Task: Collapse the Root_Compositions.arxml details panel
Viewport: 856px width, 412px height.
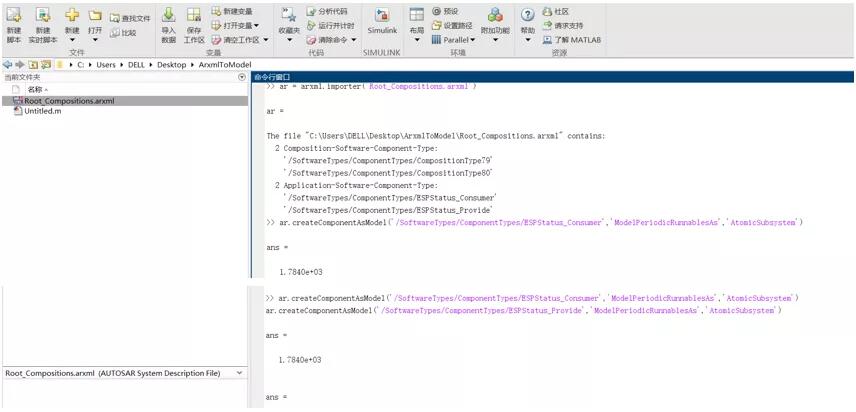Action: pyautogui.click(x=239, y=373)
